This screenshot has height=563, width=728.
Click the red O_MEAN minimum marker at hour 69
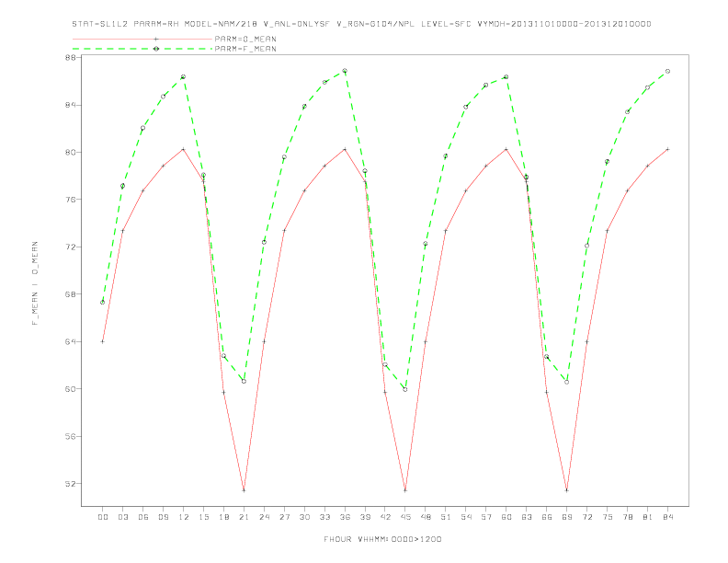coord(567,490)
